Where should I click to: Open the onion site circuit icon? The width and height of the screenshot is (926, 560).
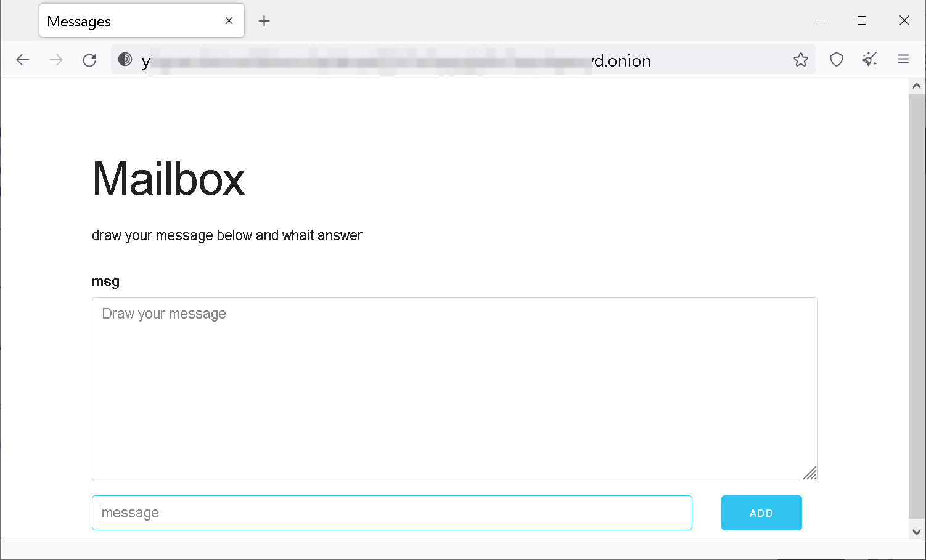point(125,59)
